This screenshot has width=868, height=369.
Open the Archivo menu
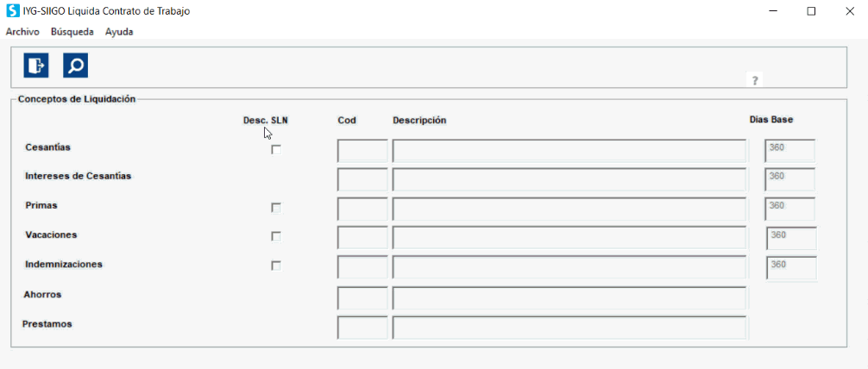tap(22, 32)
